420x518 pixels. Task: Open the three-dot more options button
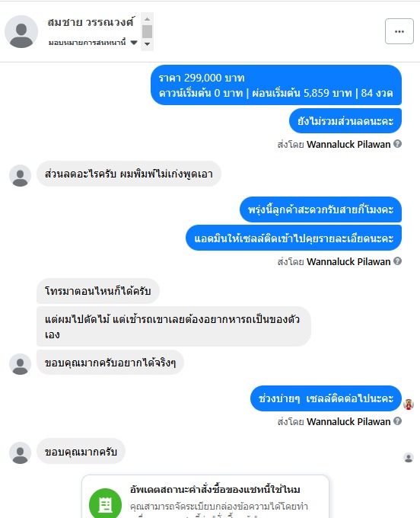[x=399, y=31]
